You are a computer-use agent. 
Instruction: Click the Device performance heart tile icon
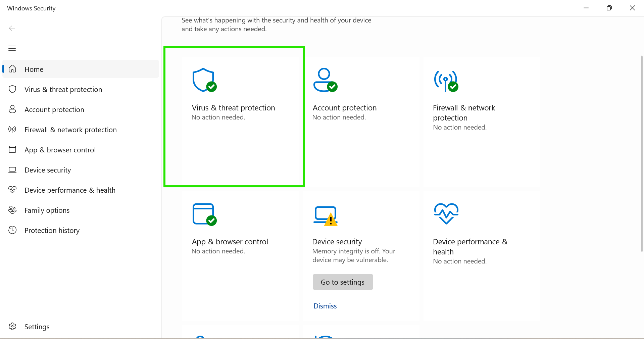click(x=446, y=214)
